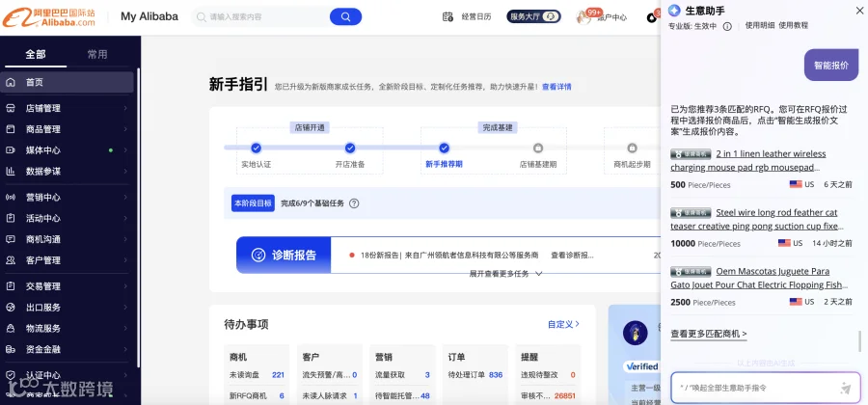868x405 pixels.
Task: Select the completed 实地认证 step checkmark
Action: coord(256,148)
